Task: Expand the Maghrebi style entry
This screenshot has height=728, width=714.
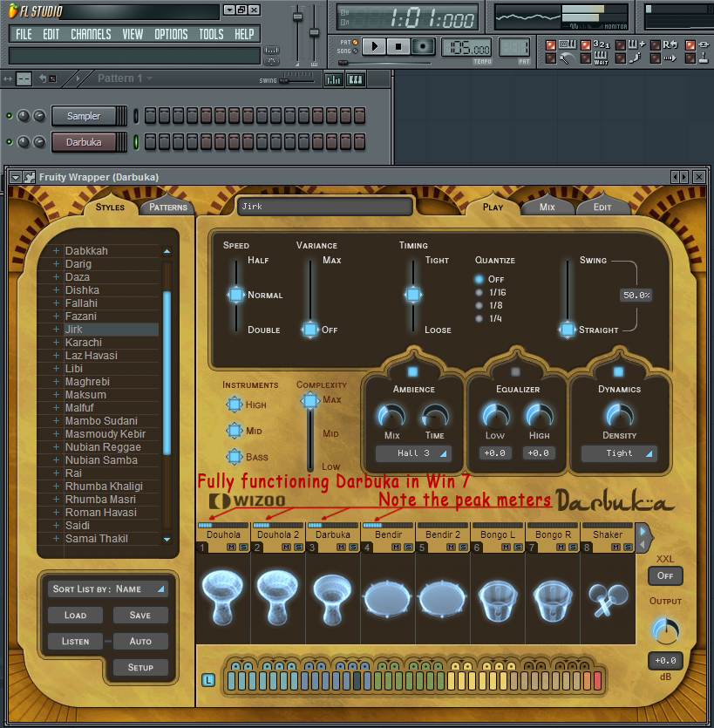Action: coord(57,382)
